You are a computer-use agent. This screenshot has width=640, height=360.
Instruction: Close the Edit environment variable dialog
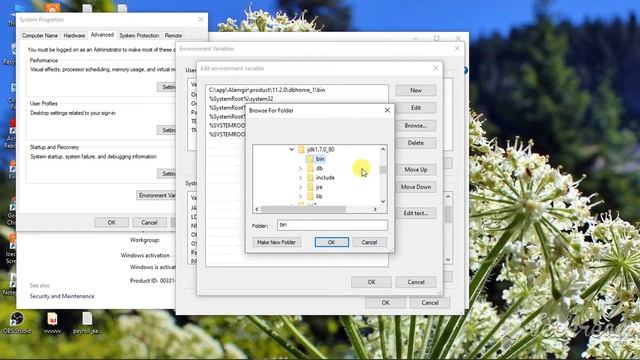coord(435,68)
